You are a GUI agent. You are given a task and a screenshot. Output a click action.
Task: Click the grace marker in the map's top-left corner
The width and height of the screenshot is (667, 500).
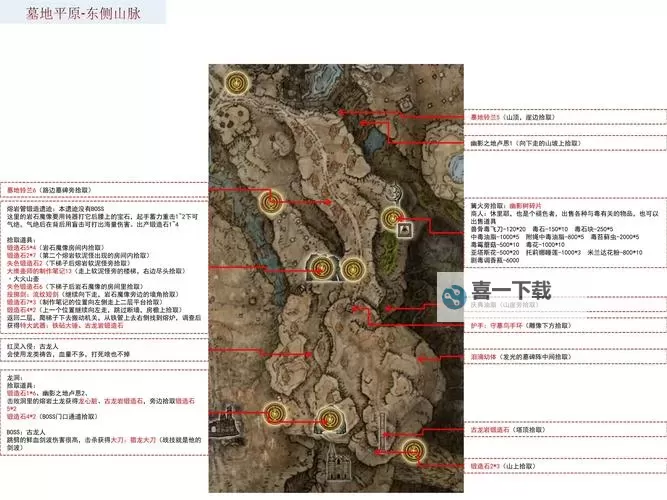(x=237, y=83)
